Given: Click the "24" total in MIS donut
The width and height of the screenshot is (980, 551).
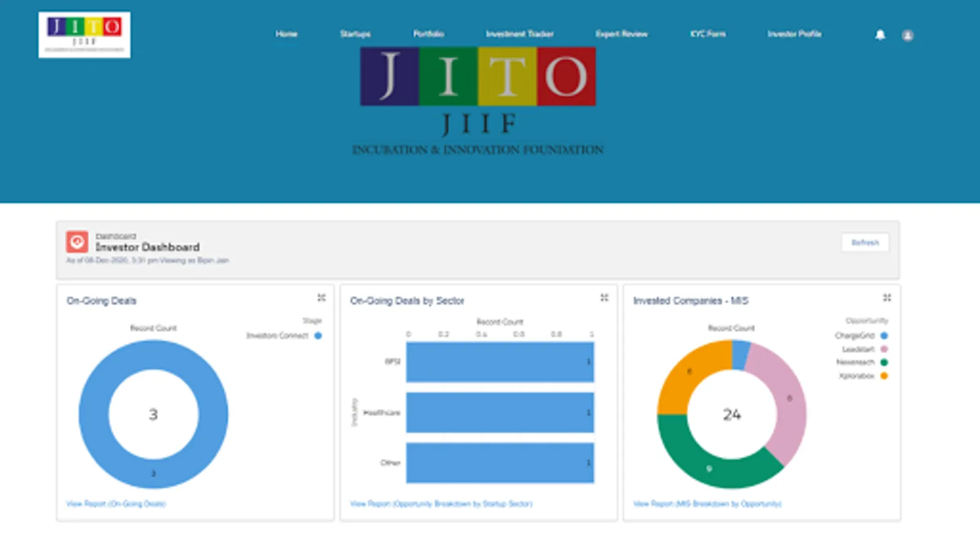Looking at the screenshot, I should 732,414.
